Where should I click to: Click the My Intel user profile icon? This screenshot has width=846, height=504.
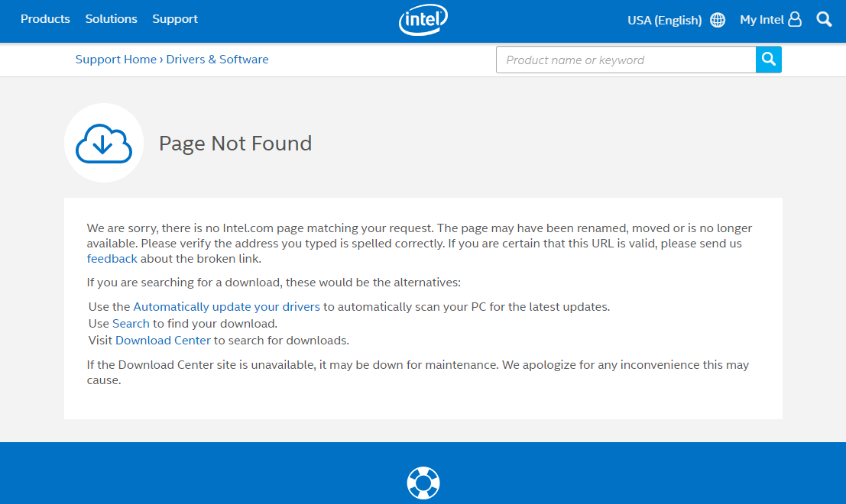click(x=795, y=20)
